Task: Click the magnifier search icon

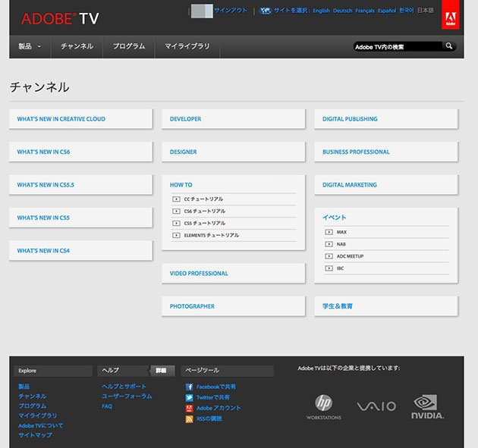Action: click(x=448, y=46)
